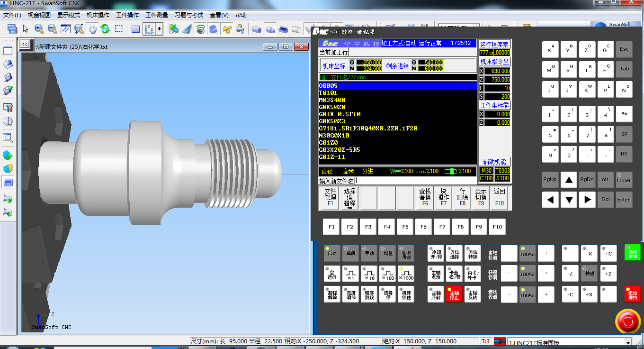Image resolution: width=644 pixels, height=349 pixels.
Task: Click the green spiral toolpath icon
Action: click(x=201, y=29)
